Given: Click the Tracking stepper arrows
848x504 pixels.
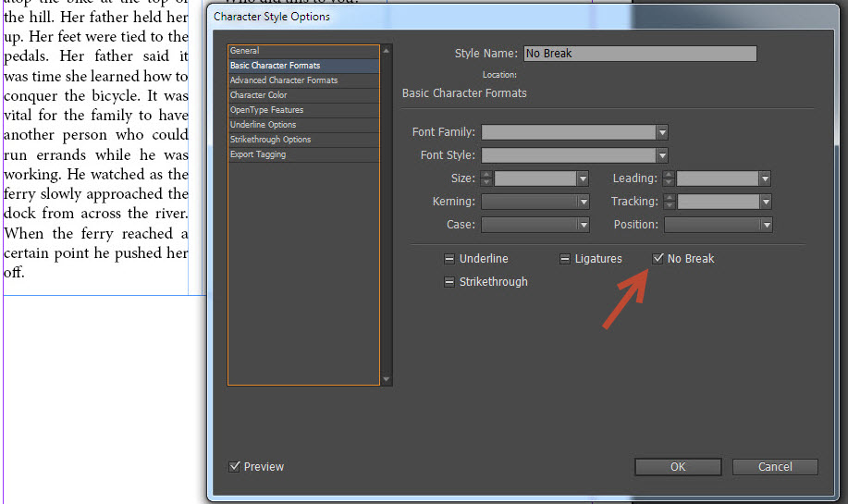Looking at the screenshot, I should point(670,202).
